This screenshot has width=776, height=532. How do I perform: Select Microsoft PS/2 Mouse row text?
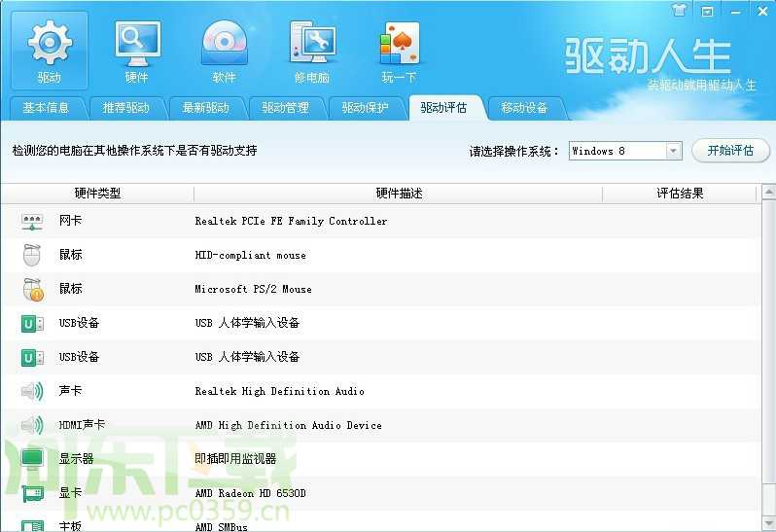pyautogui.click(x=254, y=289)
